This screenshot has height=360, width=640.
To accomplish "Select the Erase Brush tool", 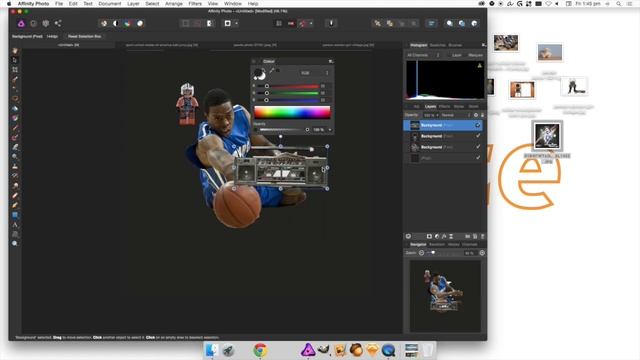I will tap(15, 147).
